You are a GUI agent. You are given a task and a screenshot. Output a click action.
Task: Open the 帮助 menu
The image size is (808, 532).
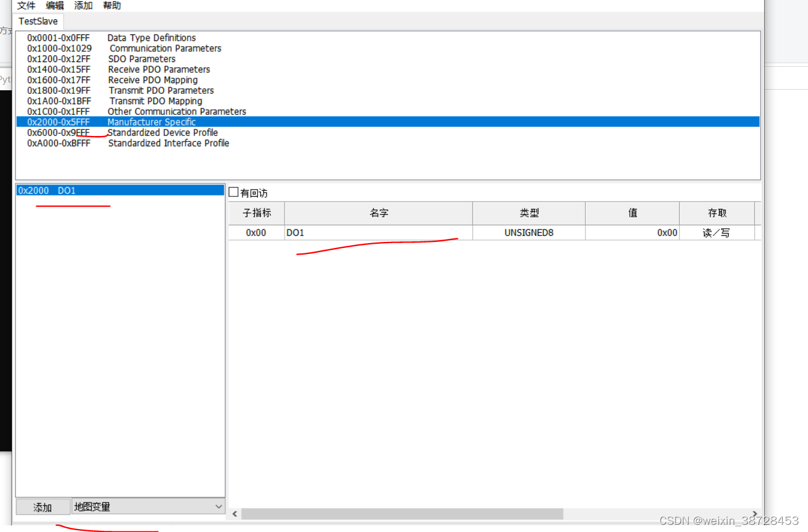point(111,5)
